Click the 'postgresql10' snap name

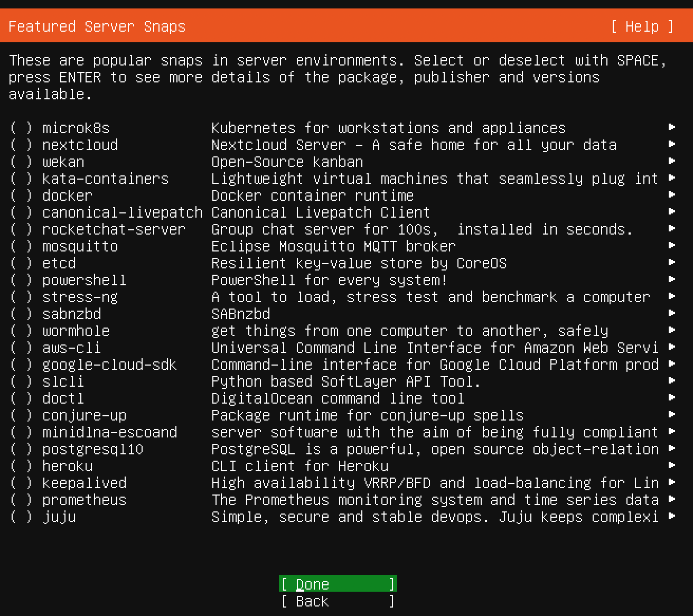click(93, 449)
